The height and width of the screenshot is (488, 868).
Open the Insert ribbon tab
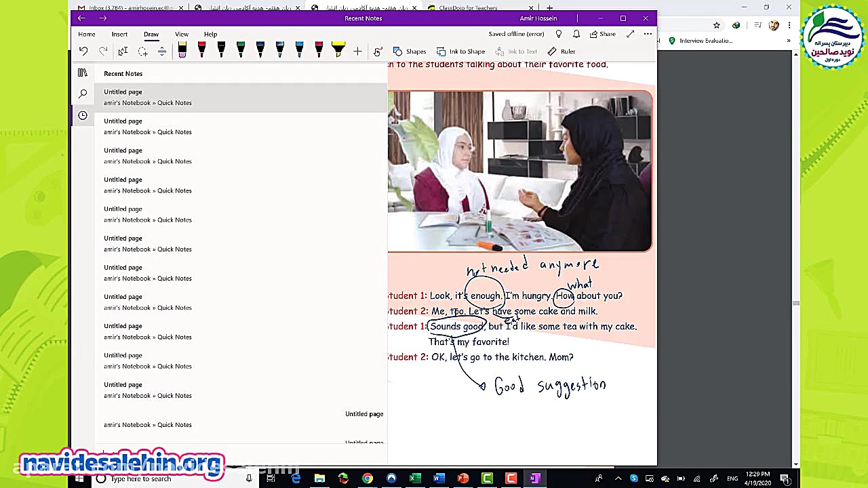(119, 34)
